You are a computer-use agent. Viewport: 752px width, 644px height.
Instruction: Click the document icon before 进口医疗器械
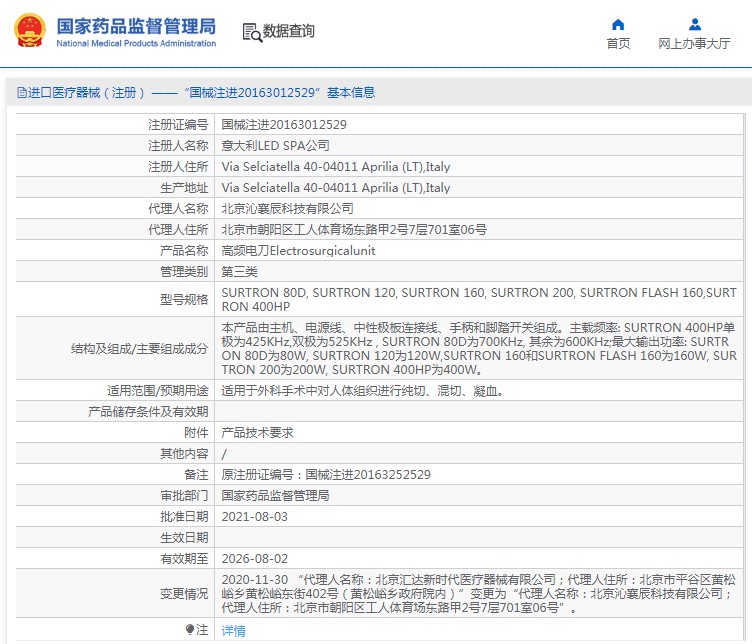[x=22, y=92]
